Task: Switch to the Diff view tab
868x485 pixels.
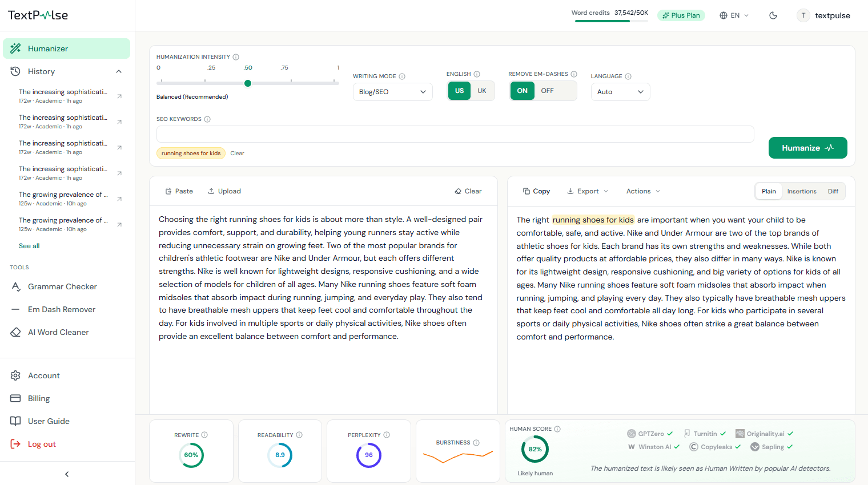Action: [x=833, y=191]
